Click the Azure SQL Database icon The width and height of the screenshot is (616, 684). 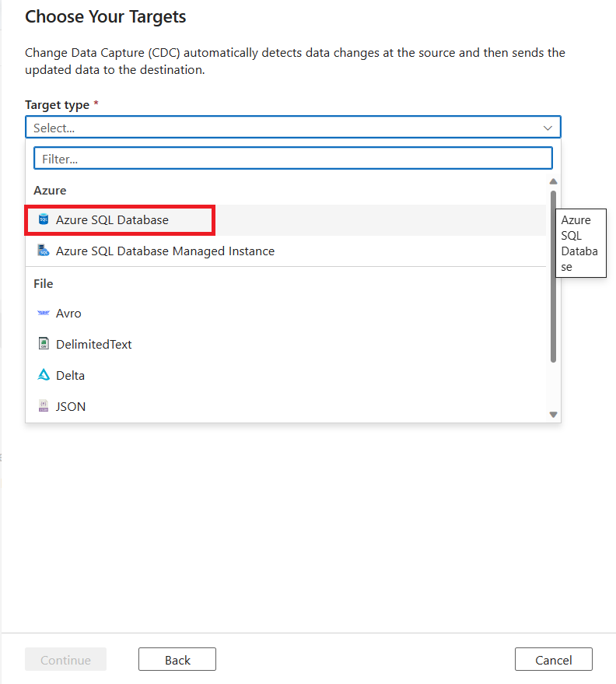point(44,220)
